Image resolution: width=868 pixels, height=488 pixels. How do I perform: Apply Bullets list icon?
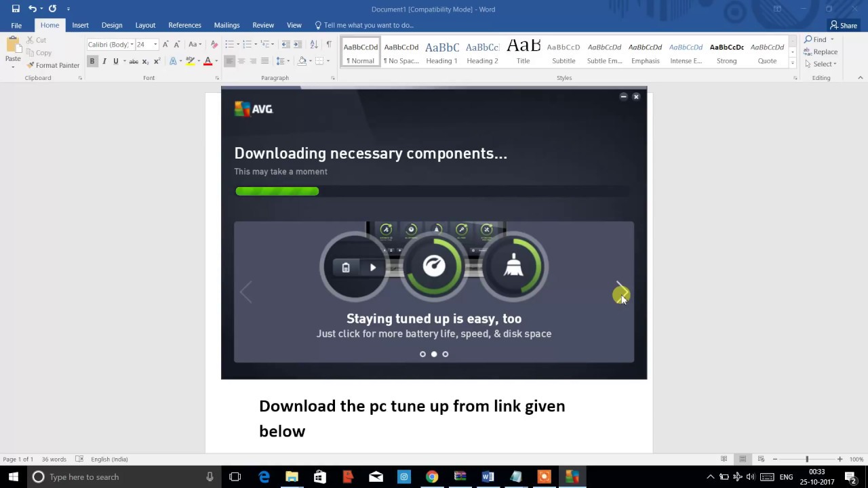(x=229, y=44)
